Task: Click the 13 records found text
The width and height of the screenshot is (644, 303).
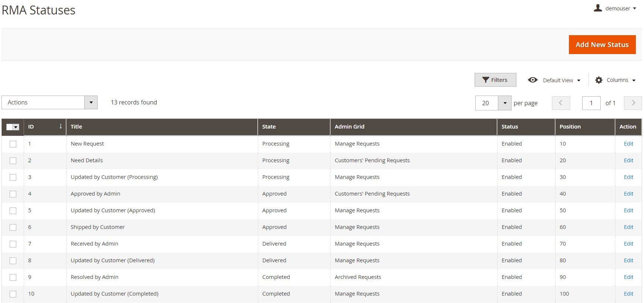Action: (x=134, y=102)
